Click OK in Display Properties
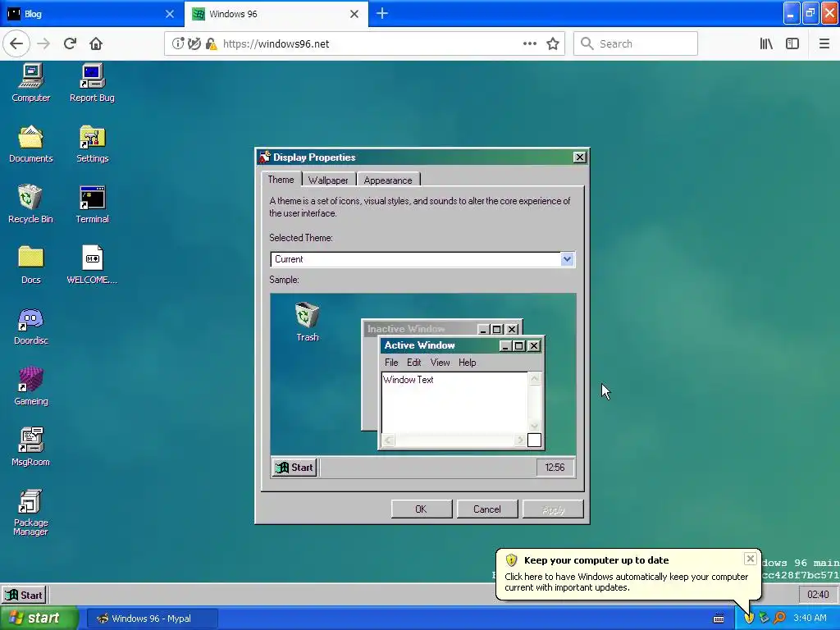 pyautogui.click(x=422, y=509)
